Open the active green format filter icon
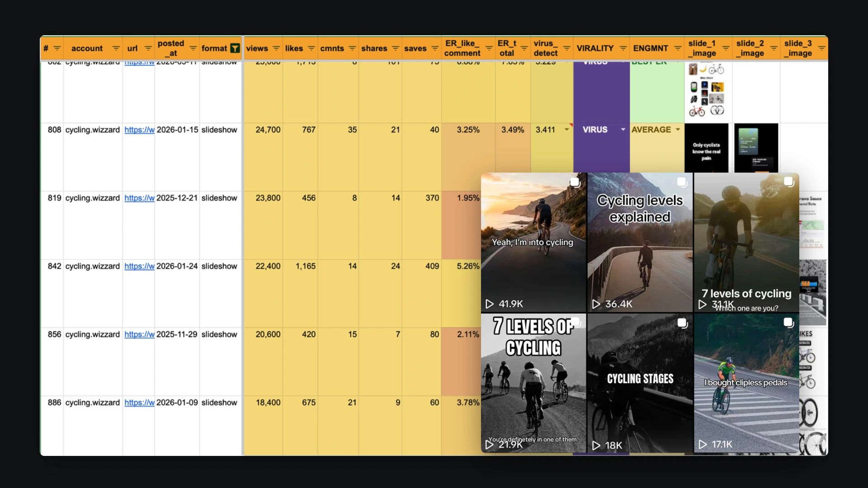 (x=235, y=48)
